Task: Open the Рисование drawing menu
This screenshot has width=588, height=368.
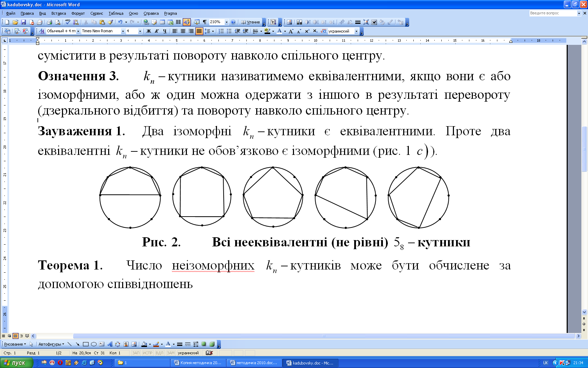Action: (x=15, y=344)
